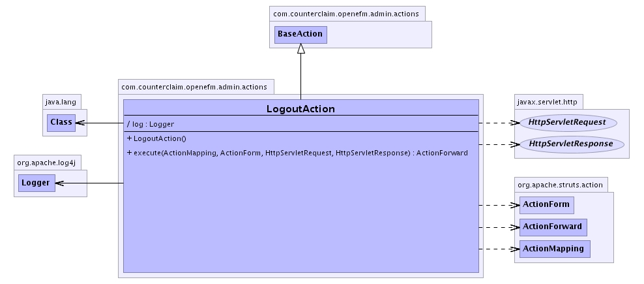Click the arrowhead pointing at the Class box
The height and width of the screenshot is (284, 644).
pyautogui.click(x=81, y=122)
